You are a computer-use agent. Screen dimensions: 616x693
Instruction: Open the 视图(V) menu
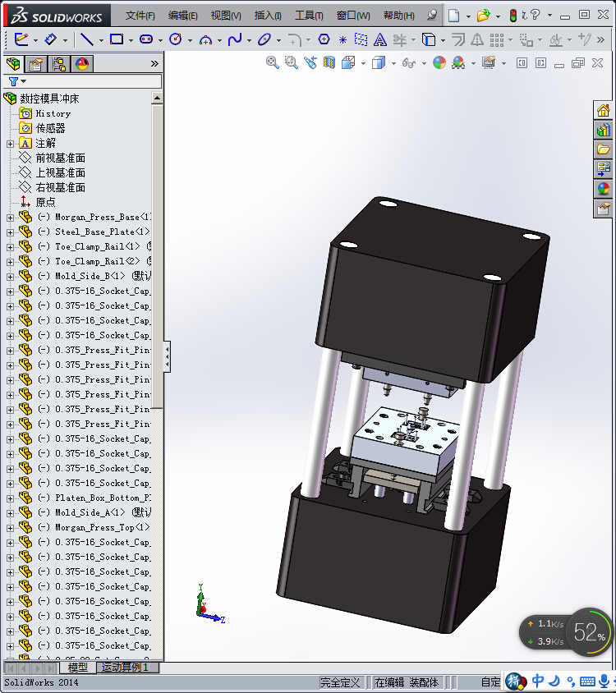click(226, 16)
